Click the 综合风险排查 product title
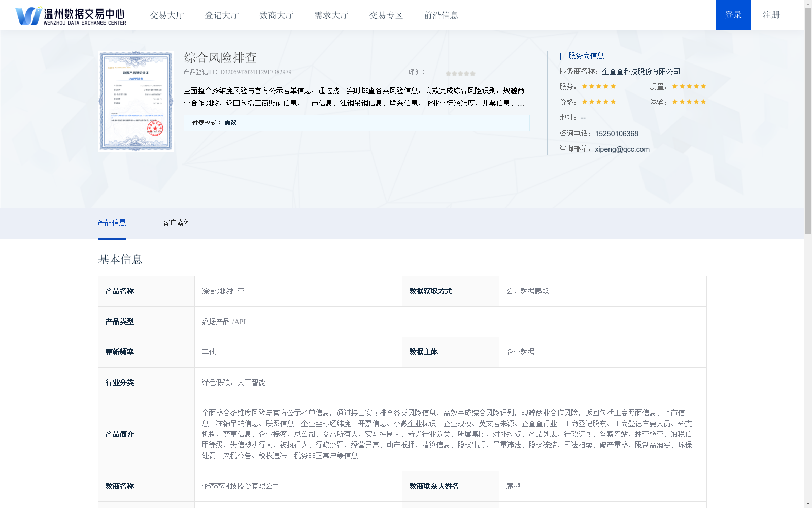812x508 pixels. pos(220,58)
